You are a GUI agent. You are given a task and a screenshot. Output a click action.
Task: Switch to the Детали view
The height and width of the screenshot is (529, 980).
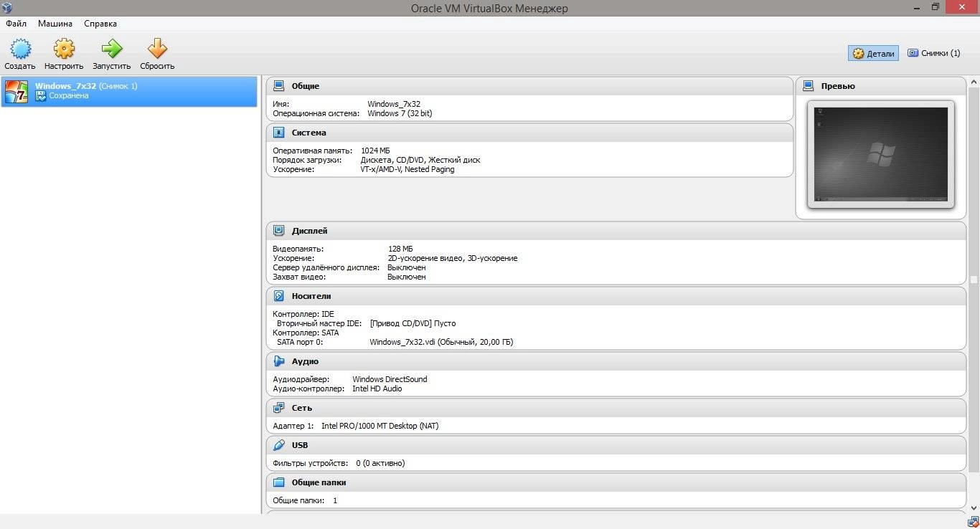pyautogui.click(x=873, y=53)
